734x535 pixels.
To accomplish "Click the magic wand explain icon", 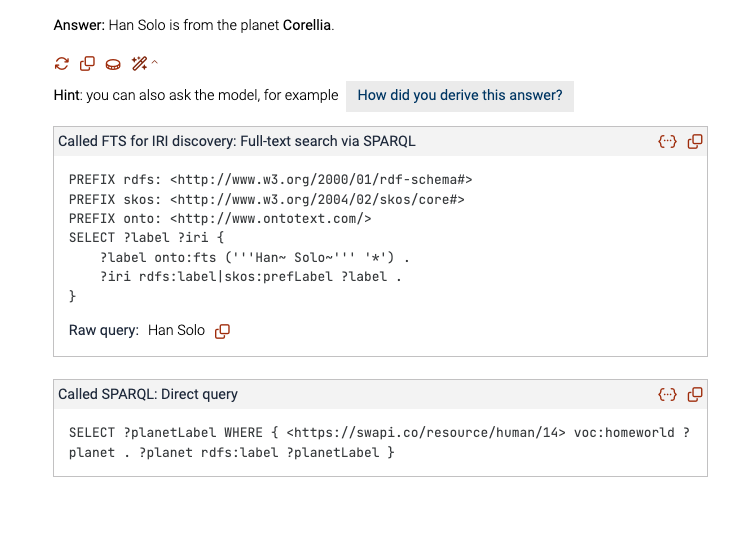I will coord(139,64).
